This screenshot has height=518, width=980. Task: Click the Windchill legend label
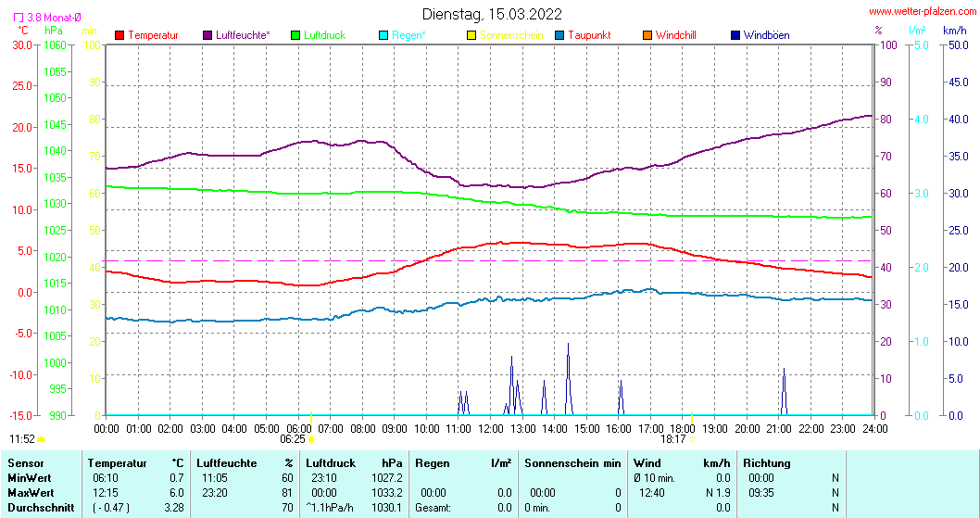coord(675,35)
